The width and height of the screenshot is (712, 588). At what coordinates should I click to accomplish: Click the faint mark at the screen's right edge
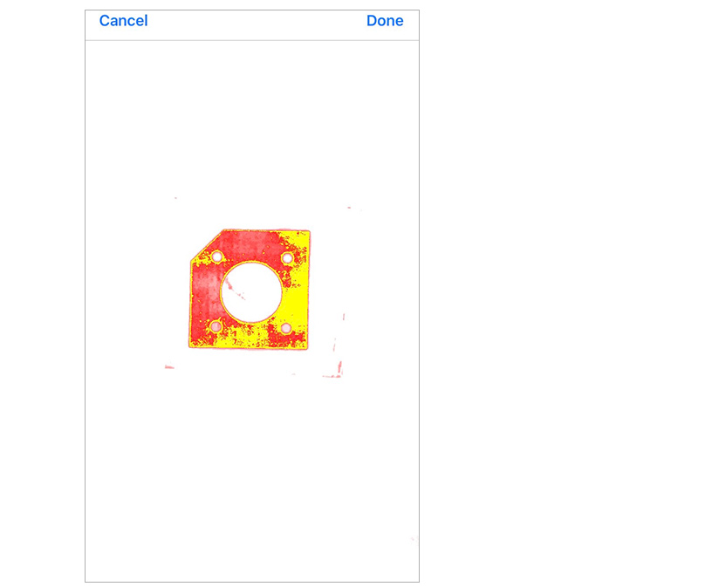click(414, 539)
